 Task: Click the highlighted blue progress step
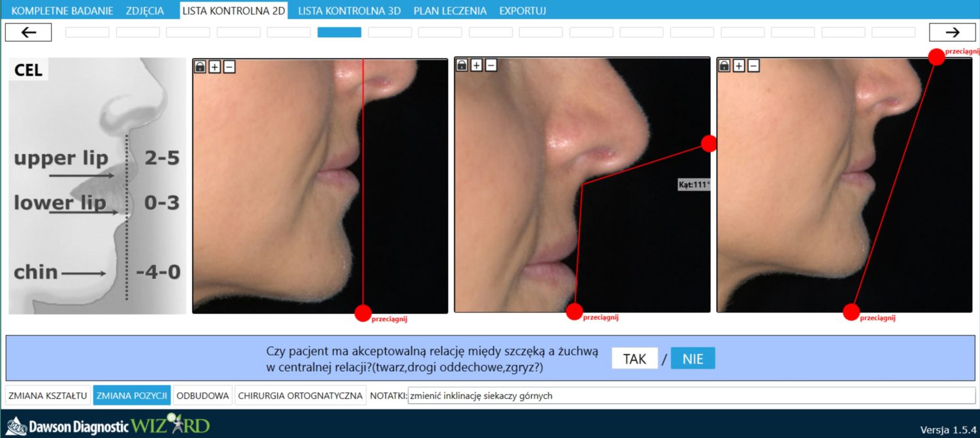click(339, 33)
